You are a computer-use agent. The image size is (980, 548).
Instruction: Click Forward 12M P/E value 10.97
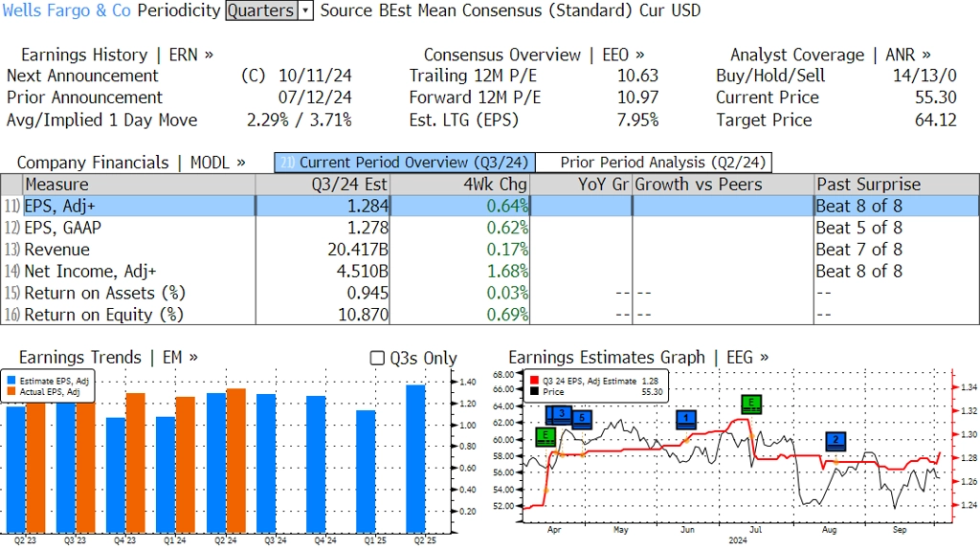(x=638, y=98)
